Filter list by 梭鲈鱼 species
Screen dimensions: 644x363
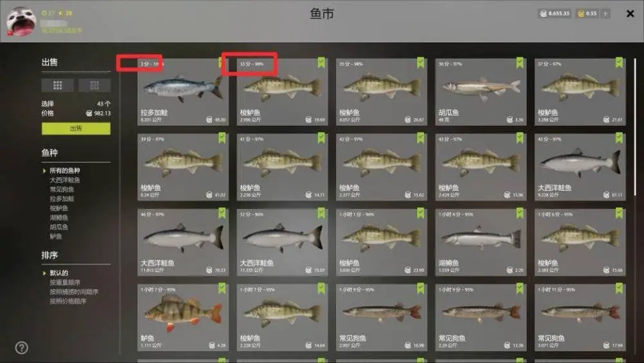pyautogui.click(x=59, y=208)
